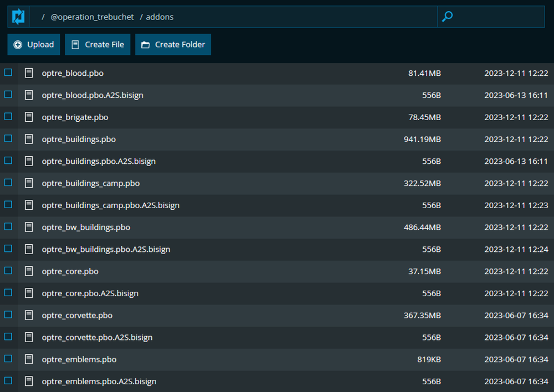Image resolution: width=554 pixels, height=392 pixels.
Task: Click the file icon next to optre_emblems.pbo
Action: coord(28,359)
